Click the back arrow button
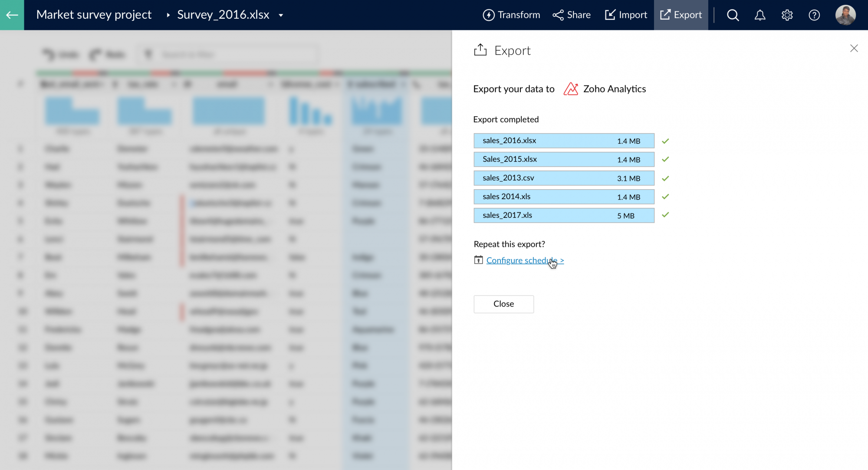 click(12, 15)
